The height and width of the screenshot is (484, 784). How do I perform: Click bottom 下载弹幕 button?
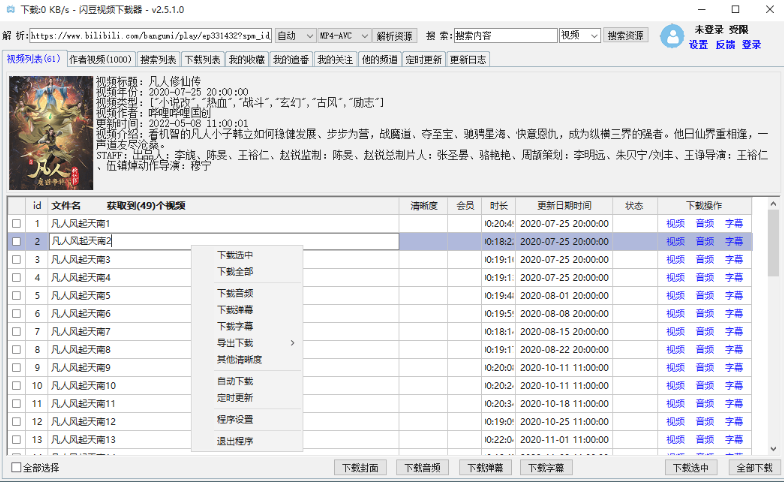click(x=485, y=468)
